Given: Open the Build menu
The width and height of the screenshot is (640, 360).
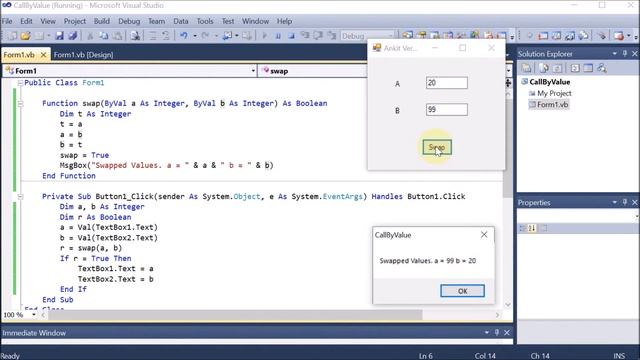Looking at the screenshot, I should (102, 21).
